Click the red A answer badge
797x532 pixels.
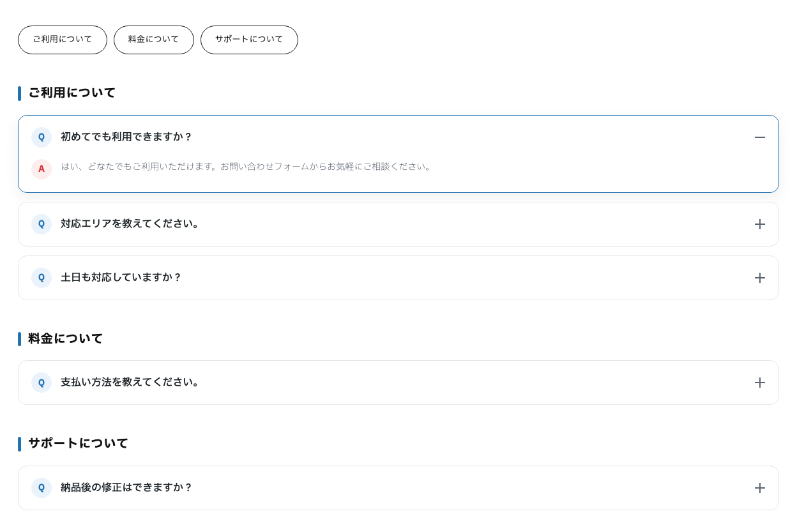point(42,169)
